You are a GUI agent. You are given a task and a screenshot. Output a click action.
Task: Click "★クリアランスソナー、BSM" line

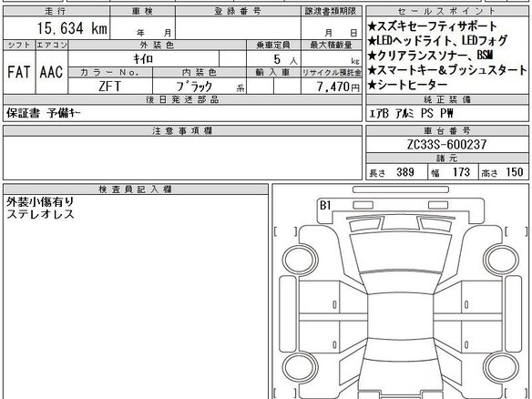tap(430, 56)
